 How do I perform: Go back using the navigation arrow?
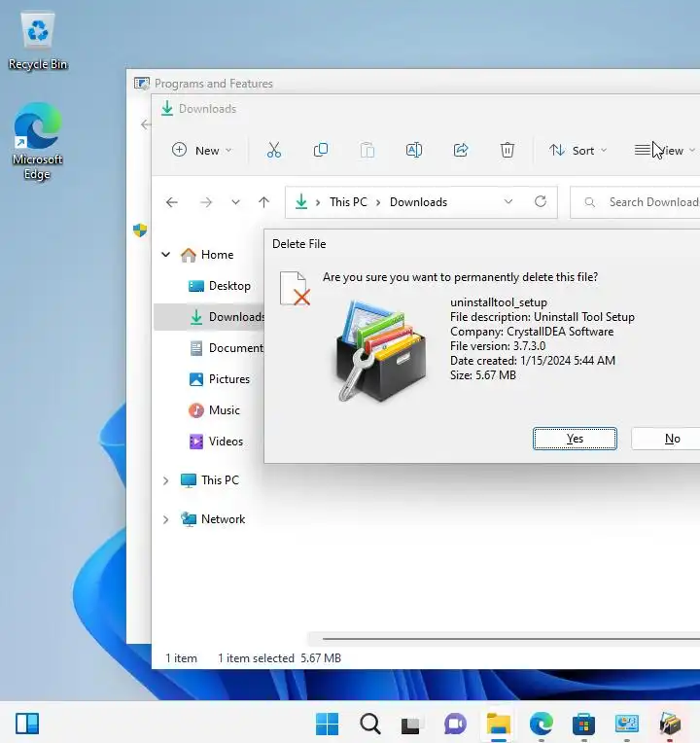pyautogui.click(x=172, y=202)
